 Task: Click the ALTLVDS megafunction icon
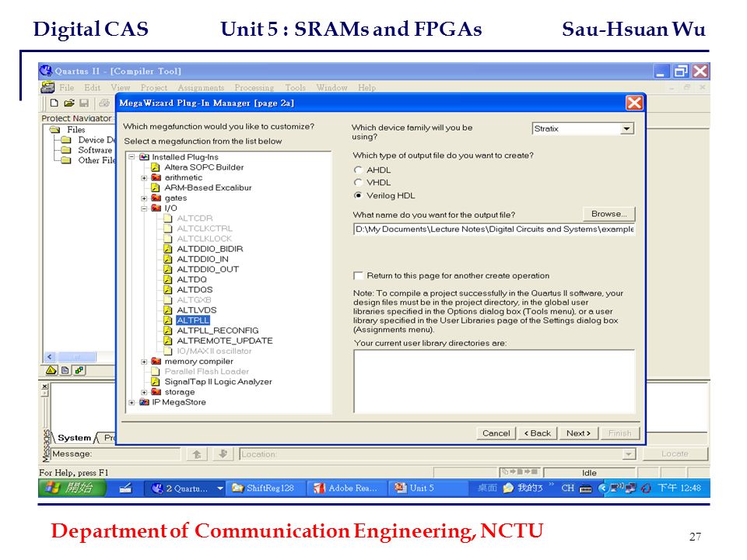click(x=168, y=310)
